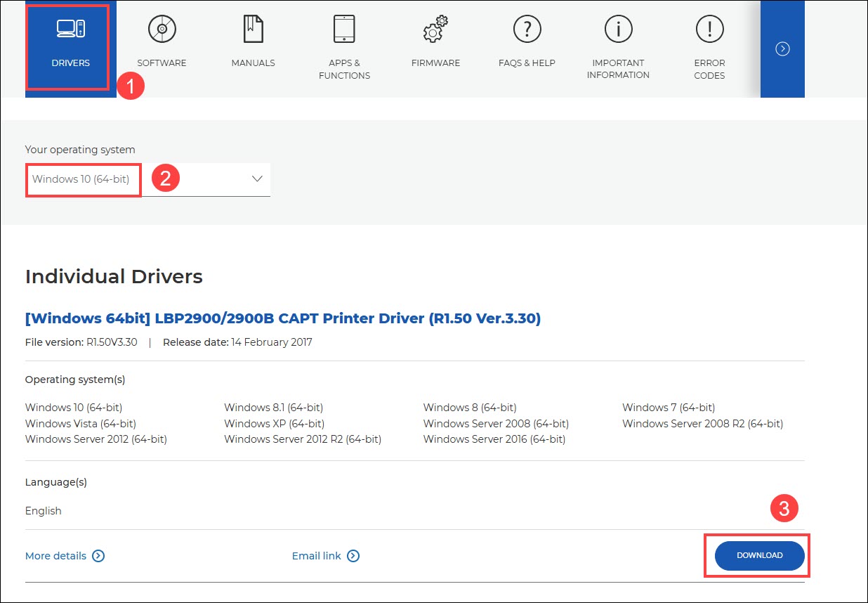This screenshot has width=868, height=603.
Task: Click the arrow icon next to More details
Action: coord(98,556)
